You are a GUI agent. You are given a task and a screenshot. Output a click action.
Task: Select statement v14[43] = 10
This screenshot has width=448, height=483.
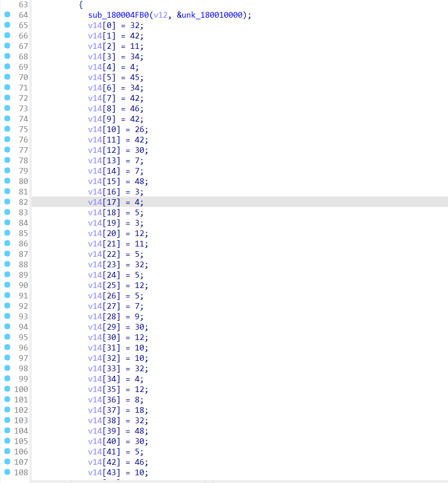[x=118, y=473]
